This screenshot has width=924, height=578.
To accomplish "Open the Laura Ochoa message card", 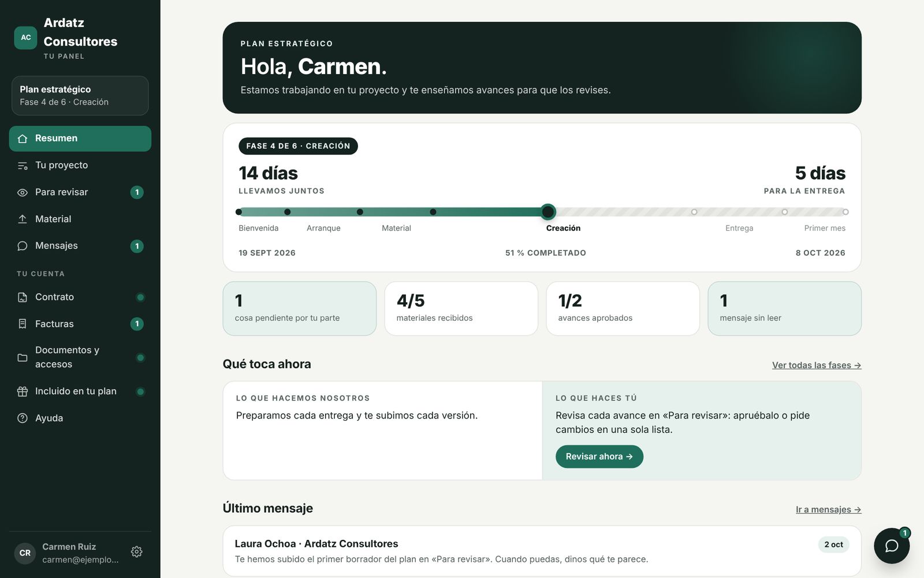I will click(x=542, y=551).
